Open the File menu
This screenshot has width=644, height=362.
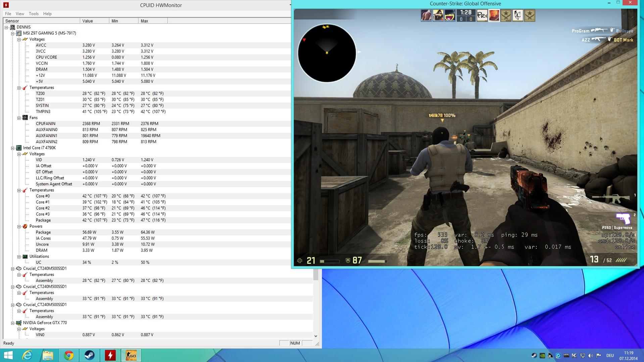click(8, 14)
